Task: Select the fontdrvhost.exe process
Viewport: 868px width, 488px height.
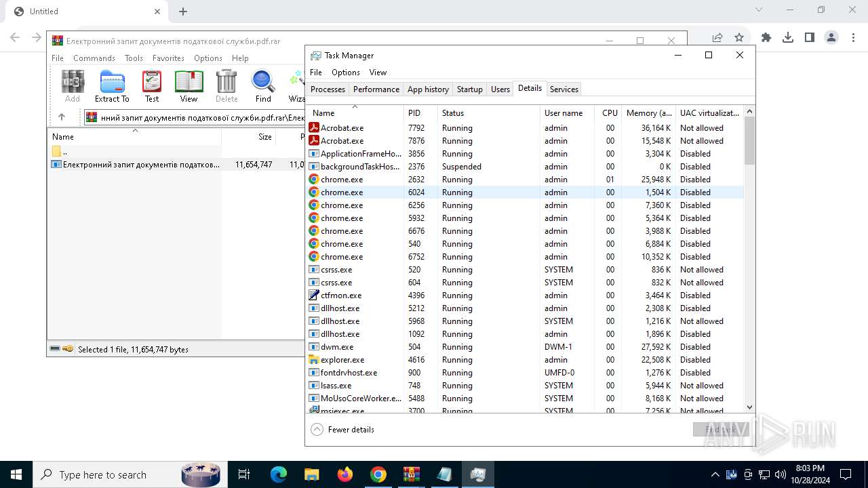Action: tap(526, 373)
